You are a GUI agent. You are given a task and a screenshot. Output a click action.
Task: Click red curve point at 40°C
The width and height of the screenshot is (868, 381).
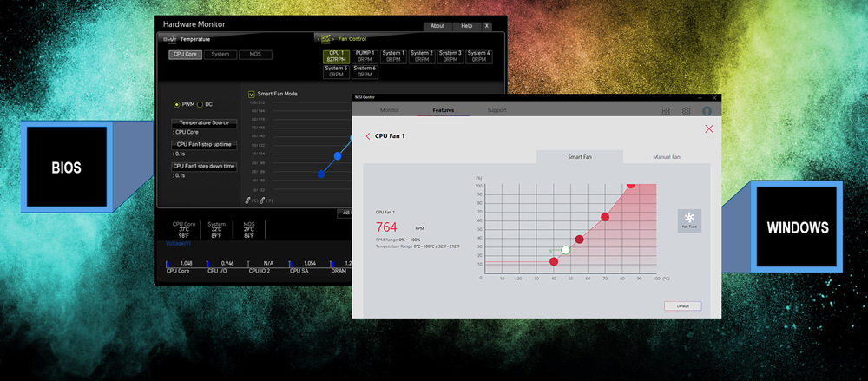point(554,261)
